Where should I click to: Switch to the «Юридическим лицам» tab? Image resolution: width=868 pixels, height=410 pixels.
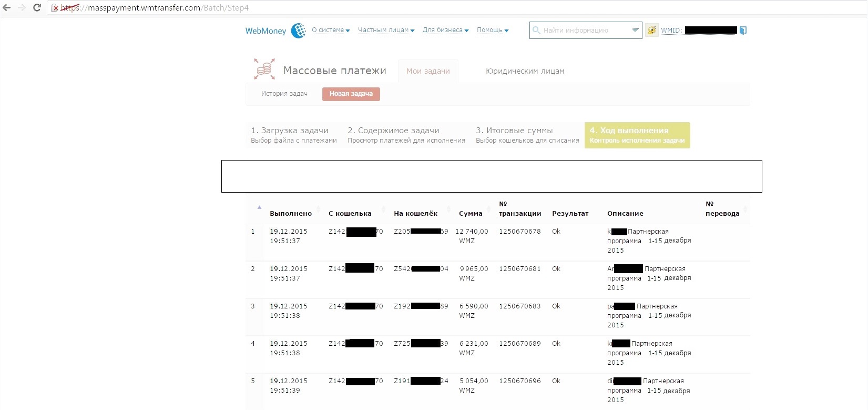[525, 71]
